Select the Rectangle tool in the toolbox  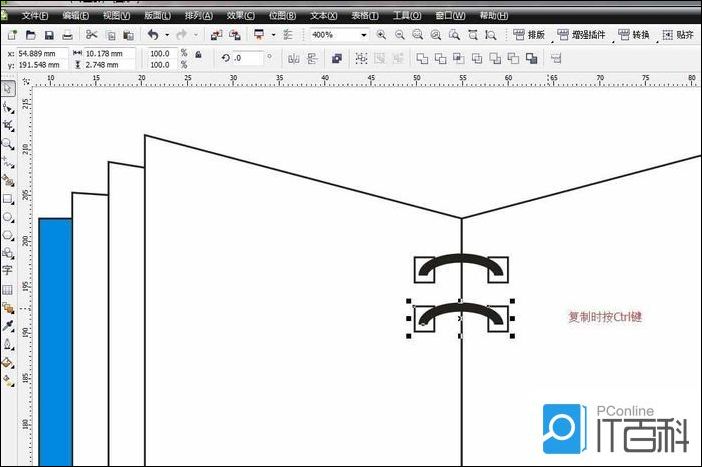point(8,199)
